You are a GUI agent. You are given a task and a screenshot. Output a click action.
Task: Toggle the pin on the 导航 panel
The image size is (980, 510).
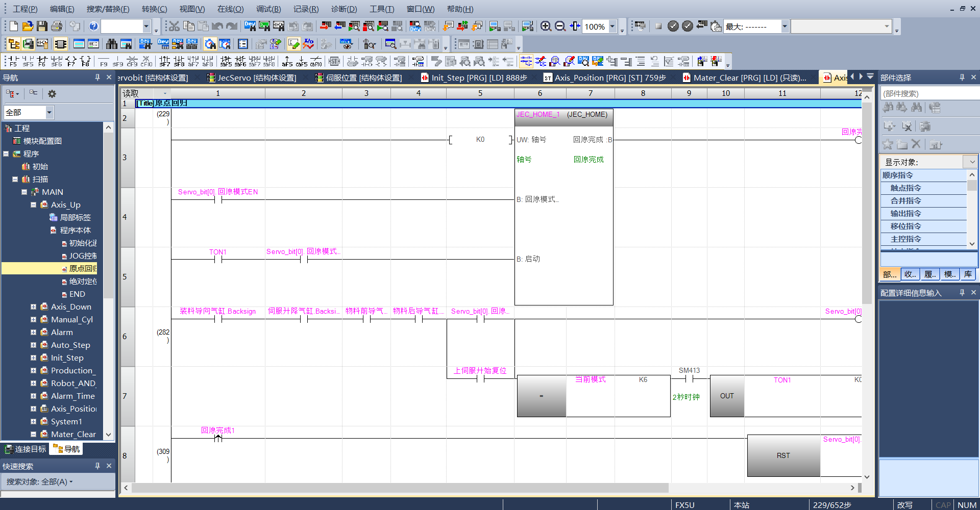click(97, 78)
